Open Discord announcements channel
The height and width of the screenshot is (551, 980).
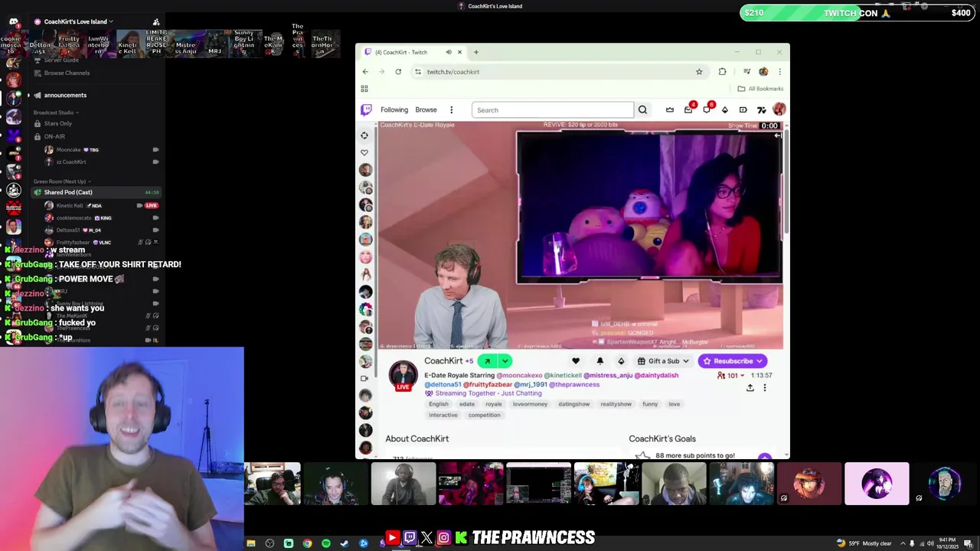tap(65, 95)
